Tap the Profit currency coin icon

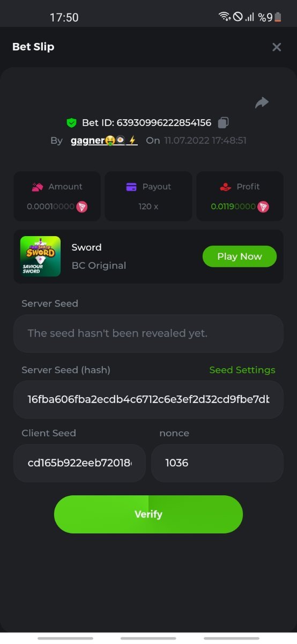click(x=263, y=206)
